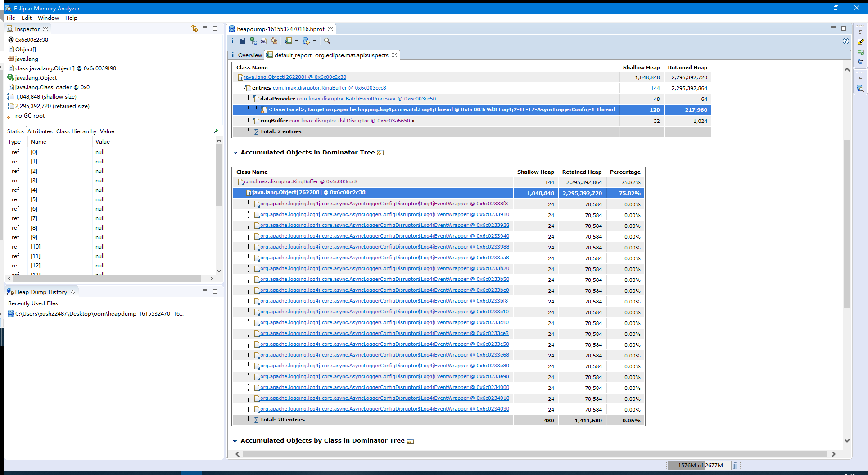
Task: Open Navigation History in right trim
Action: (860, 53)
